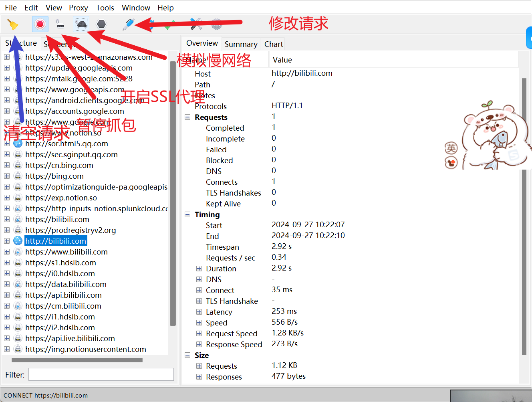Click the site icon beside https://api.bilibili.com
The height and width of the screenshot is (402, 532).
pos(18,295)
